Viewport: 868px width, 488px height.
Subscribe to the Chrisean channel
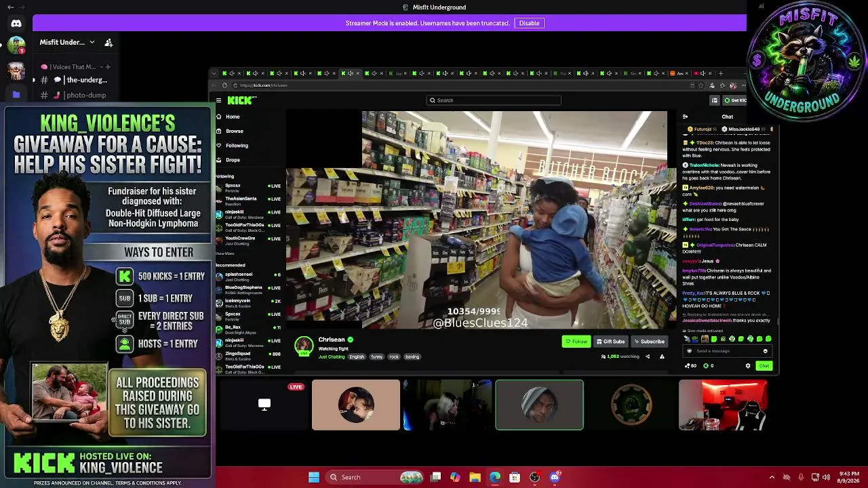(649, 342)
